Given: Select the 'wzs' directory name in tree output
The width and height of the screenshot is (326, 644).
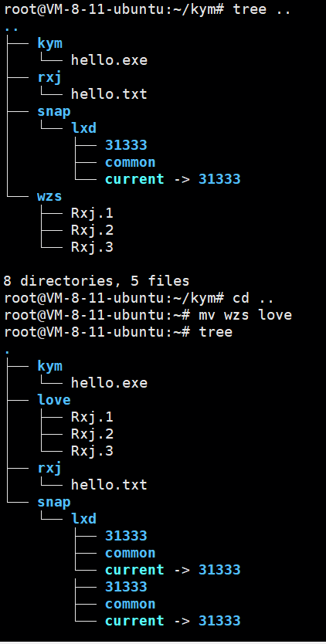Looking at the screenshot, I should pos(49,196).
